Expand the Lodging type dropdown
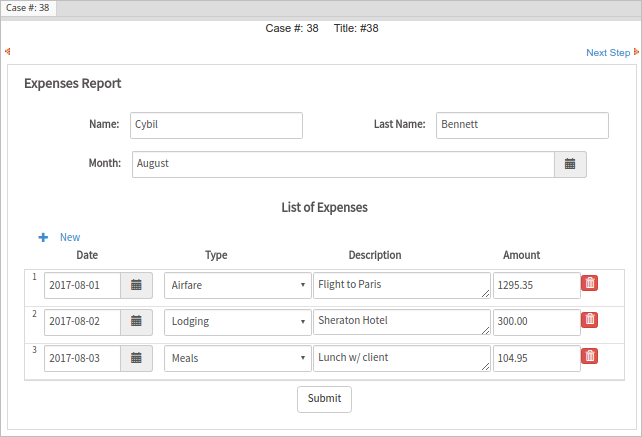This screenshot has height=437, width=642. click(237, 322)
